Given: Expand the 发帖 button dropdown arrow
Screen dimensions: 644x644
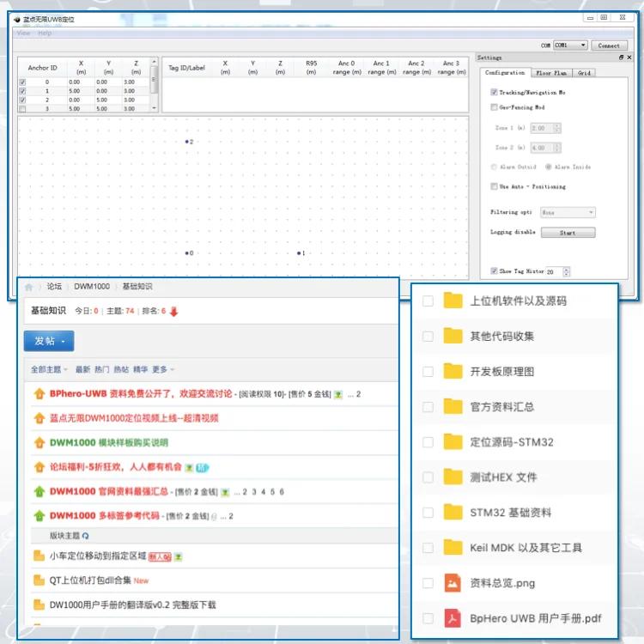Looking at the screenshot, I should (64, 342).
